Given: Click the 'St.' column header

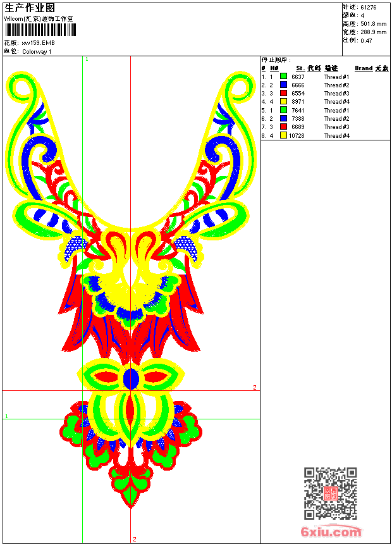Looking at the screenshot, I should coord(300,68).
